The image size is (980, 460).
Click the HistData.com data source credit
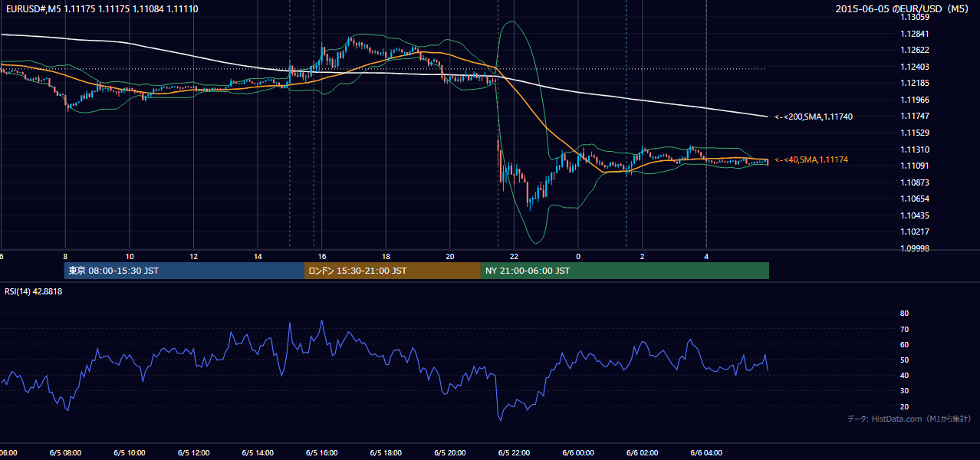[x=909, y=419]
